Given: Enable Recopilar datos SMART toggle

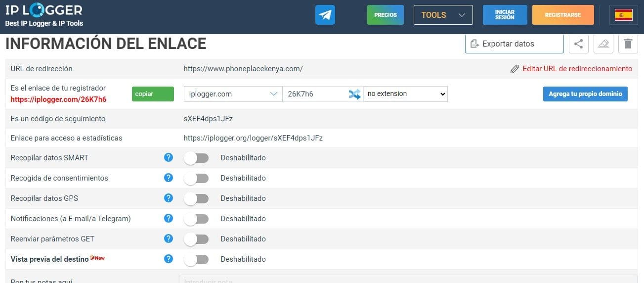Looking at the screenshot, I should [196, 158].
